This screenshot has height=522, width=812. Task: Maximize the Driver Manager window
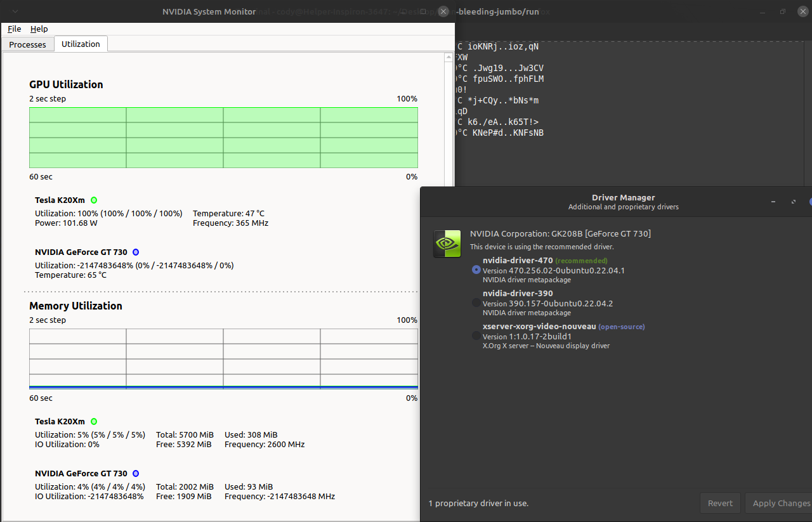tap(794, 202)
